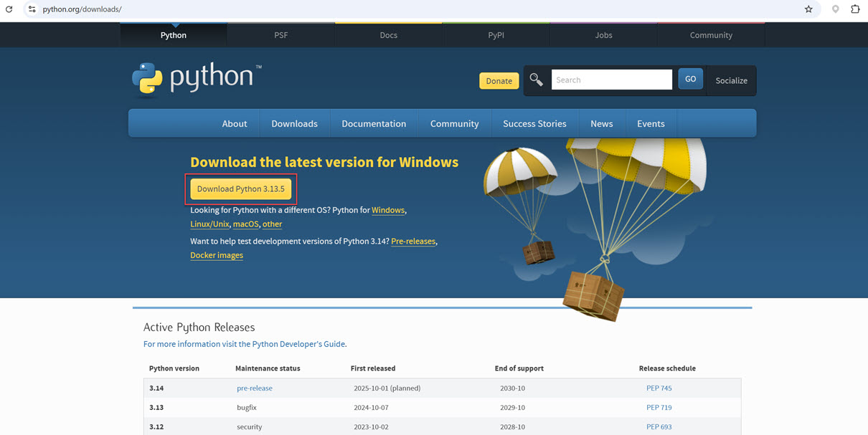Image resolution: width=868 pixels, height=435 pixels.
Task: Open the browser extensions puzzle icon
Action: (854, 10)
